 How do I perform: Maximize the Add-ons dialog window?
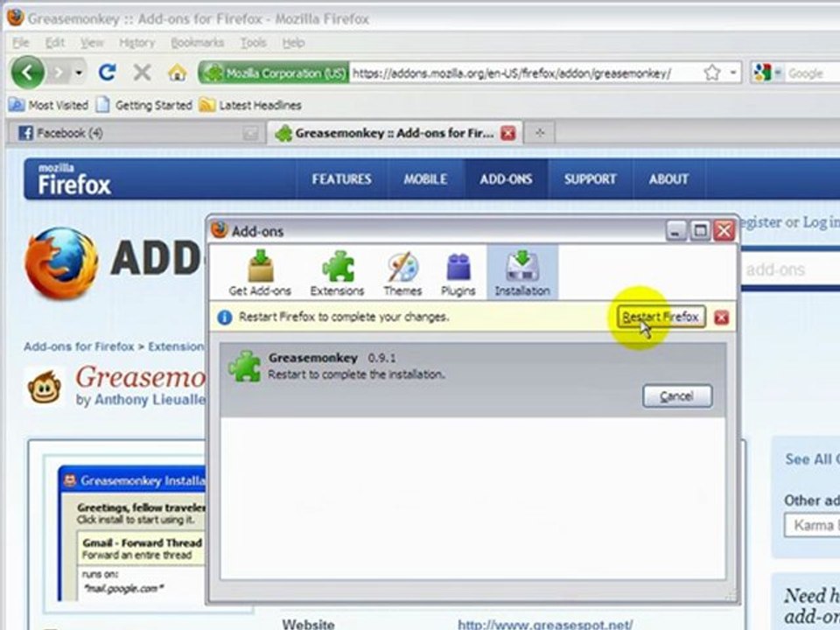[700, 231]
